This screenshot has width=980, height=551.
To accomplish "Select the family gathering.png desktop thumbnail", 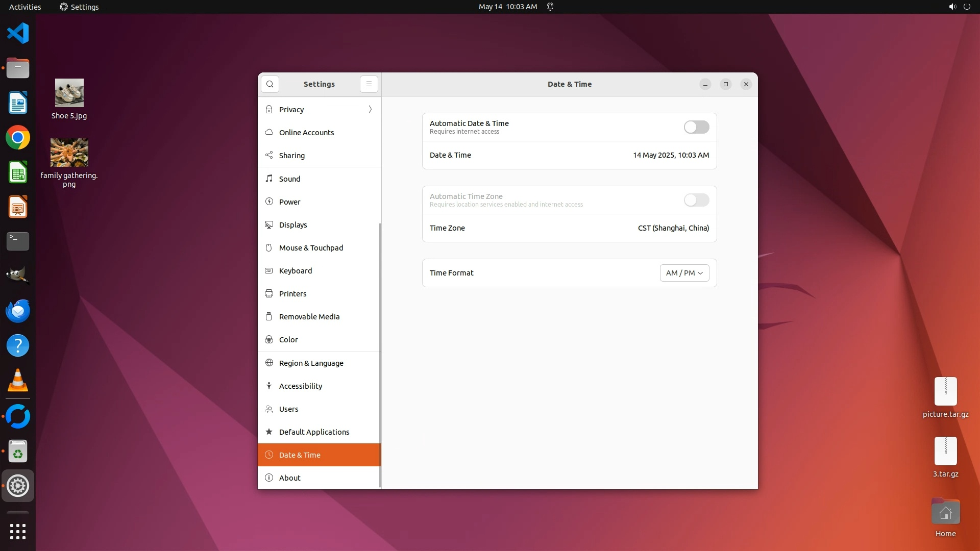I will [69, 153].
